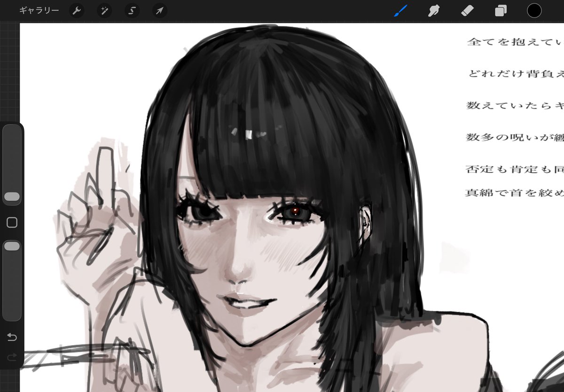Open the black color picker swatch
Screen dimensions: 564x392
(534, 10)
